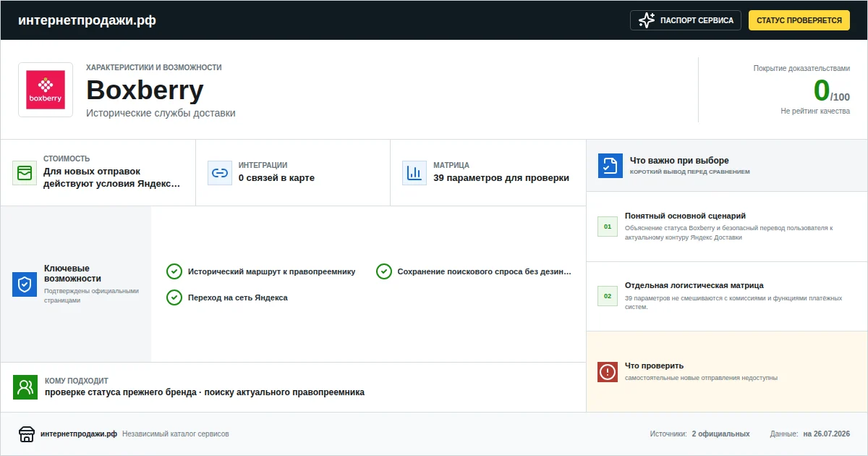Click 'Отдельная логистическая матрица' heading
The image size is (868, 456).
(x=694, y=285)
